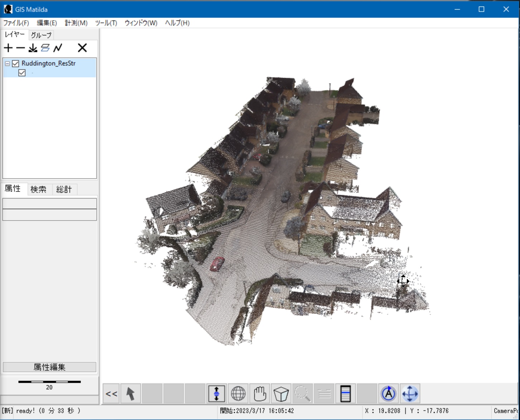Toggle the sub-layer checkbox under Ruddington_ResStr
The image size is (520, 420).
tap(22, 73)
